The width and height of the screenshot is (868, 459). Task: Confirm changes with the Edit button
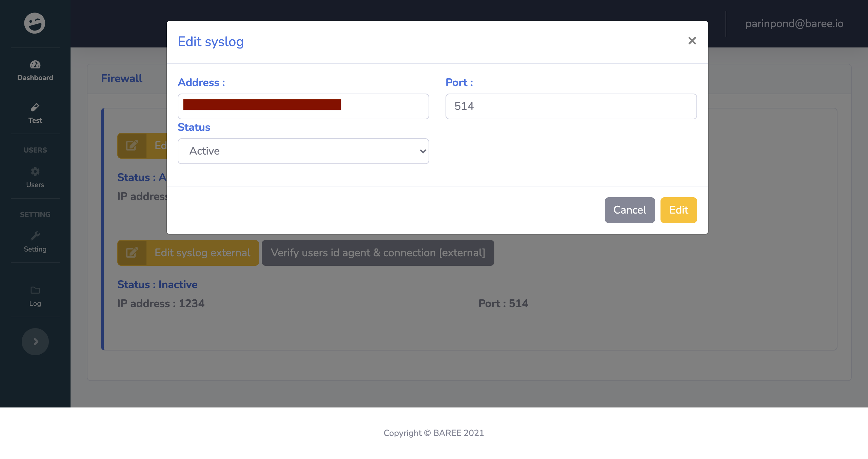(678, 210)
